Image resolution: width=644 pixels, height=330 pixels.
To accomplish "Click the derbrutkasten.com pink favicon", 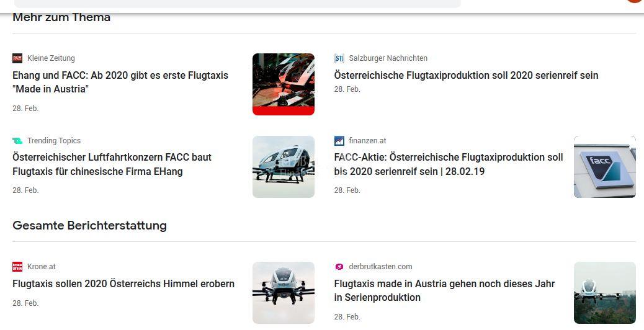I will click(x=339, y=267).
